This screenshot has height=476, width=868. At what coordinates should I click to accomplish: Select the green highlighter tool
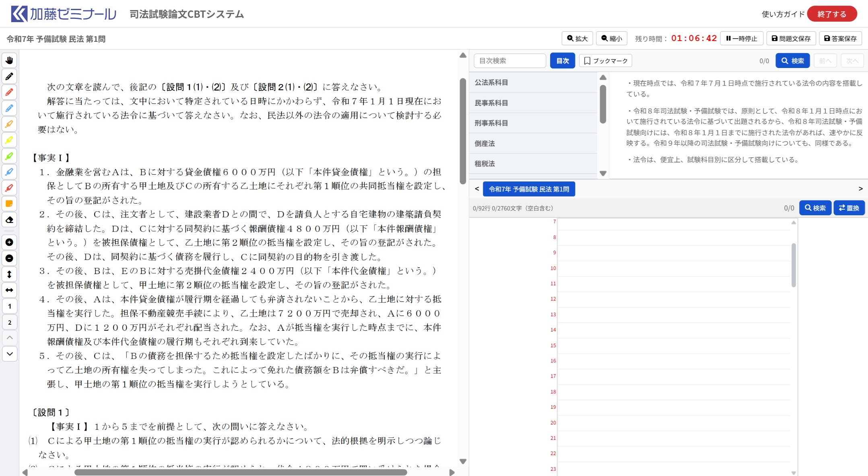point(9,156)
